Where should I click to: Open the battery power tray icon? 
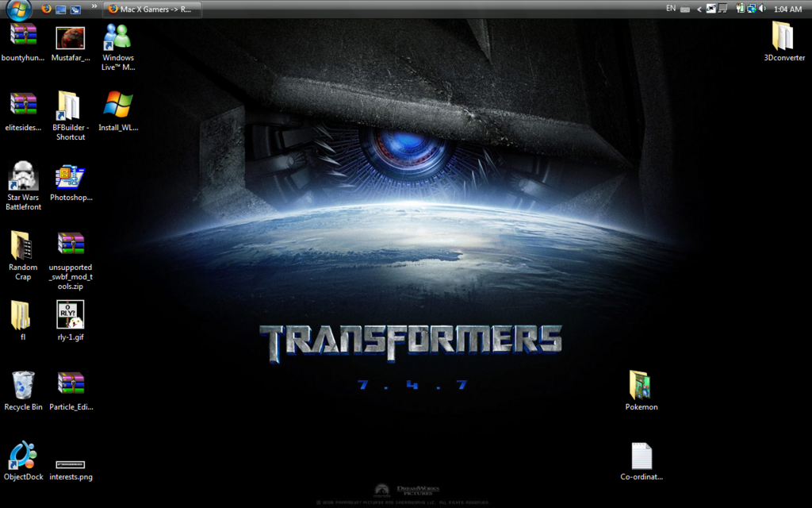740,8
